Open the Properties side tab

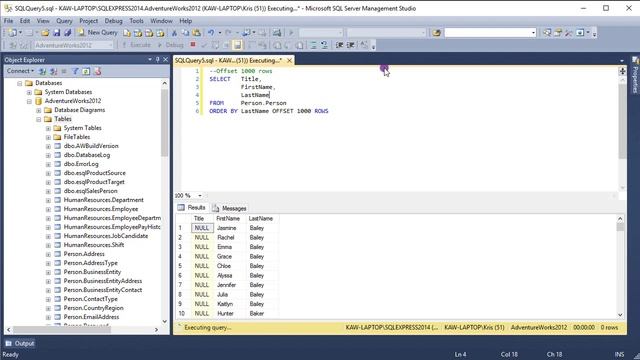(635, 76)
